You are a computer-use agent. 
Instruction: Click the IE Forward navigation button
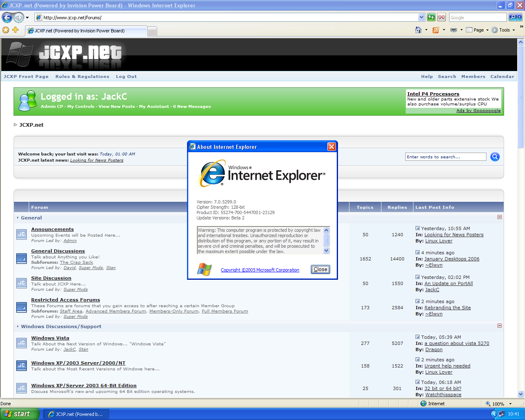(x=19, y=18)
